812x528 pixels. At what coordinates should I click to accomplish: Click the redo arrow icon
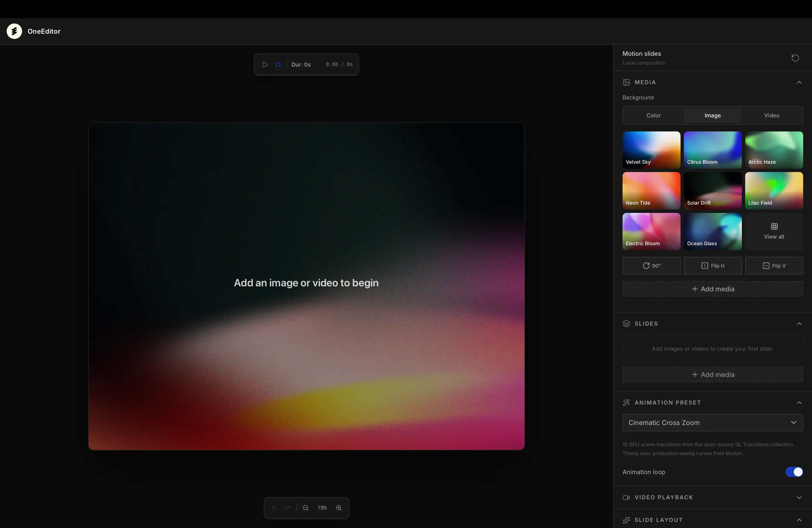pyautogui.click(x=288, y=508)
